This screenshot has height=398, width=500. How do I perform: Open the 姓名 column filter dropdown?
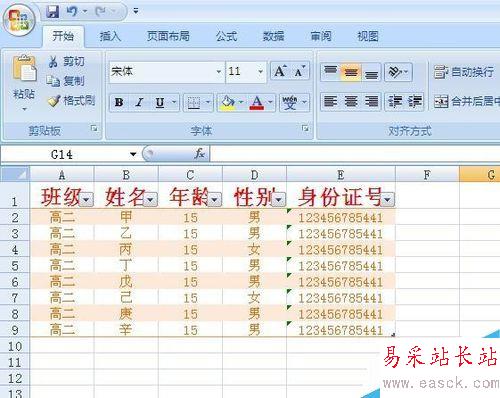[x=150, y=199]
